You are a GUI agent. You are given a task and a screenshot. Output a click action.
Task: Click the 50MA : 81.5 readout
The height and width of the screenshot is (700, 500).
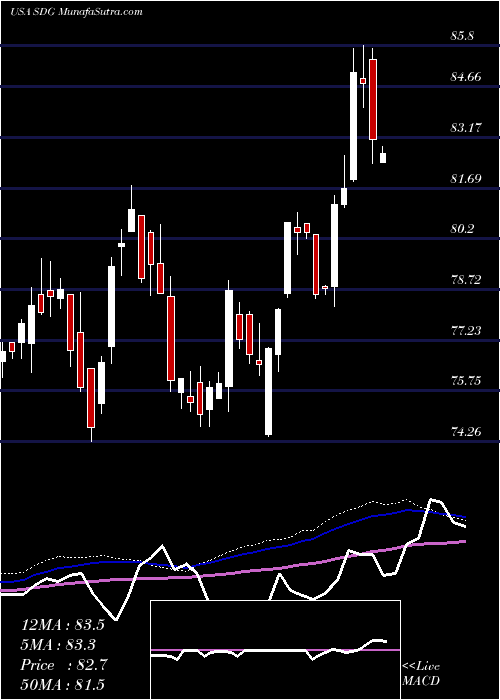(x=62, y=685)
